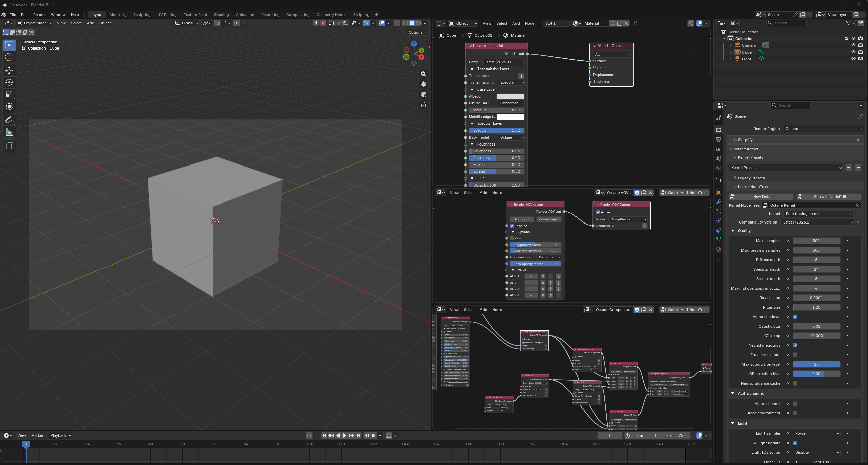This screenshot has height=465, width=868.
Task: Switch to the Geometry Nodes workspace tab
Action: pyautogui.click(x=331, y=15)
